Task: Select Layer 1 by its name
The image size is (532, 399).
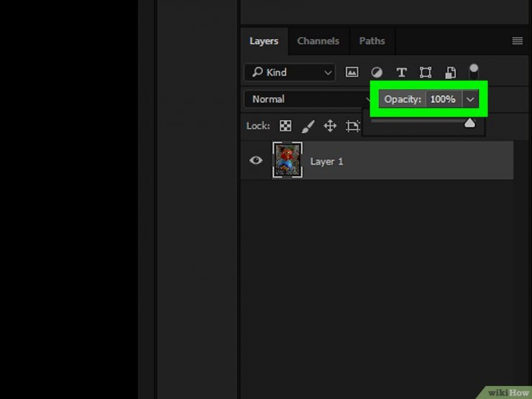Action: click(326, 161)
